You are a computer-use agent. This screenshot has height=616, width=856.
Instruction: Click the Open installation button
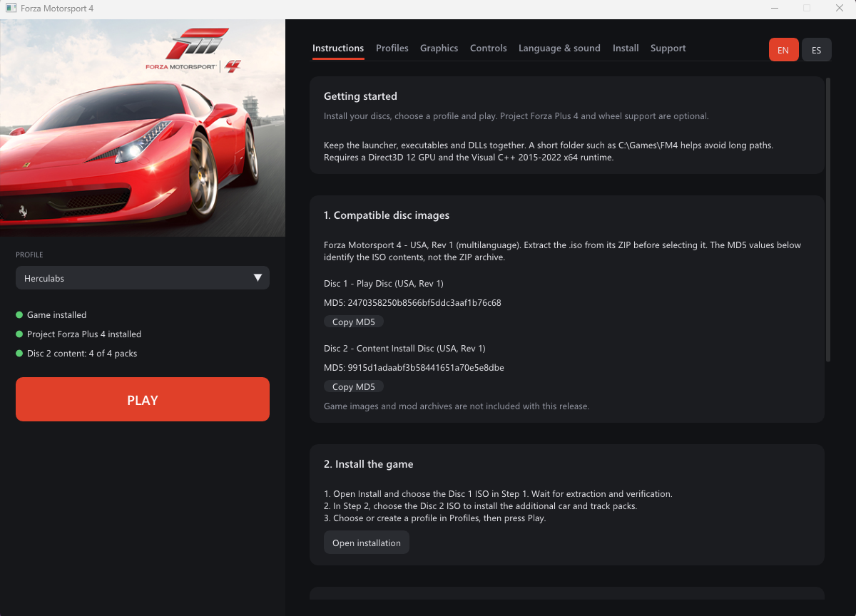(367, 543)
